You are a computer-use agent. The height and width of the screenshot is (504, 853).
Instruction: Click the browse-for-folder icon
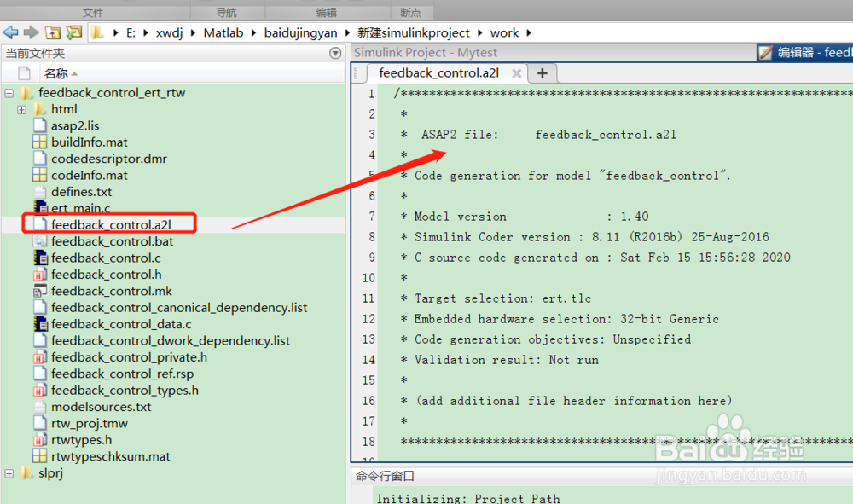tap(75, 32)
